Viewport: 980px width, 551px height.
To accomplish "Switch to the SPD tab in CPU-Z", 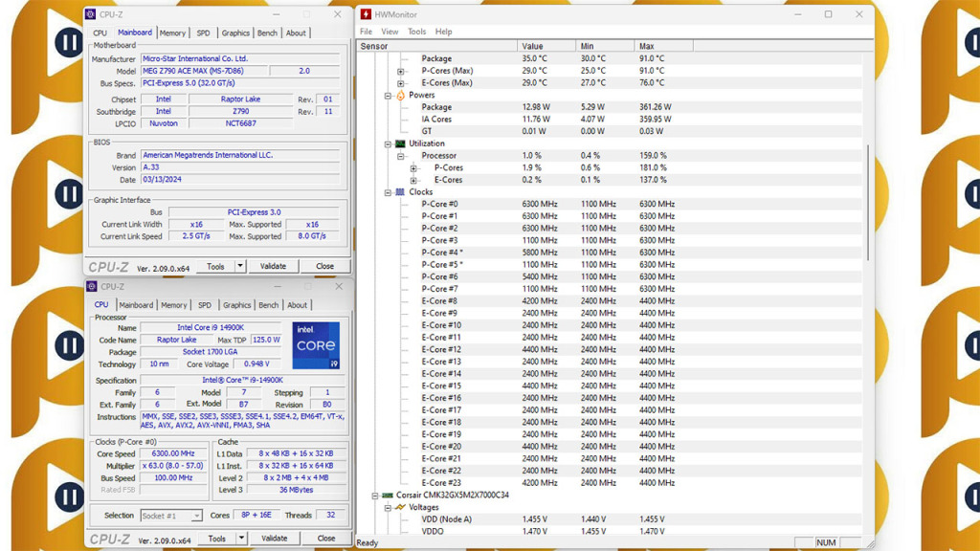I will coord(204,304).
